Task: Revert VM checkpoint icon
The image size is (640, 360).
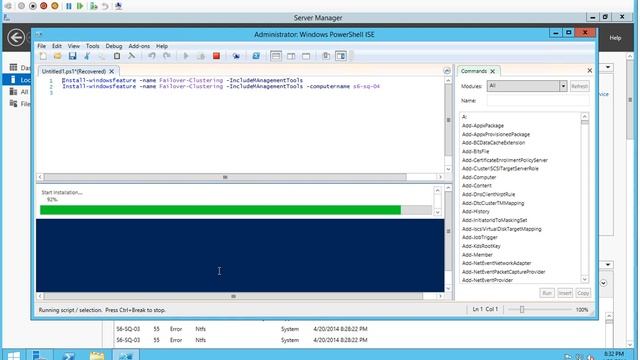Action: point(105,6)
